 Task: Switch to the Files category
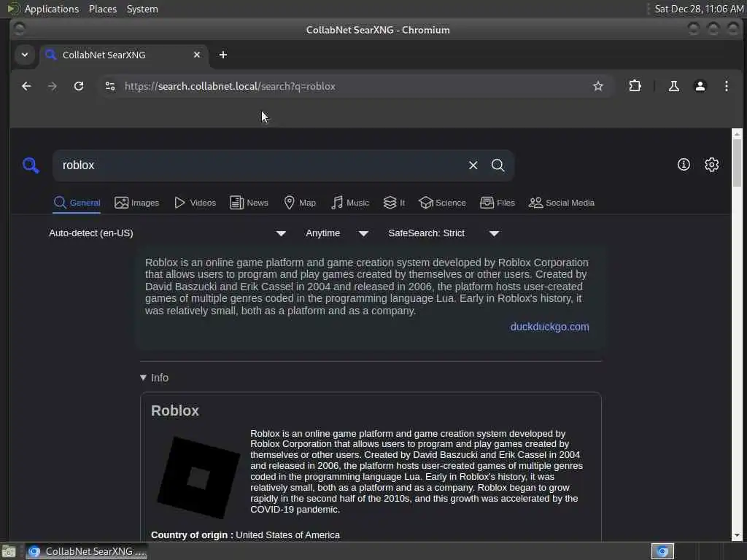(x=498, y=203)
